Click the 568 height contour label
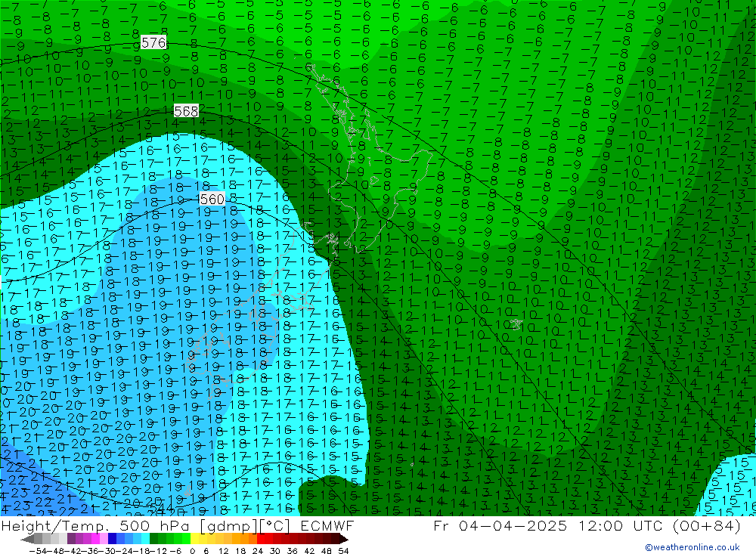 click(186, 111)
